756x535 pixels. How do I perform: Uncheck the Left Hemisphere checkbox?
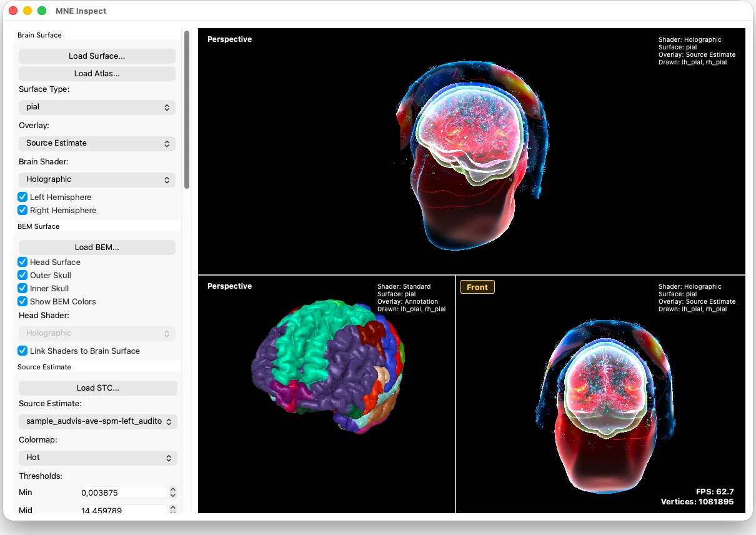[22, 197]
